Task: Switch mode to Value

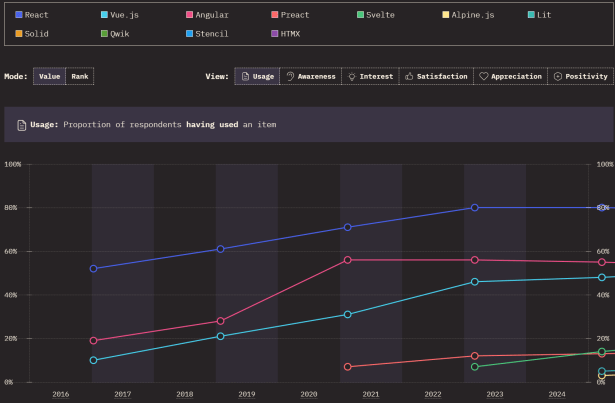Action: 48,77
